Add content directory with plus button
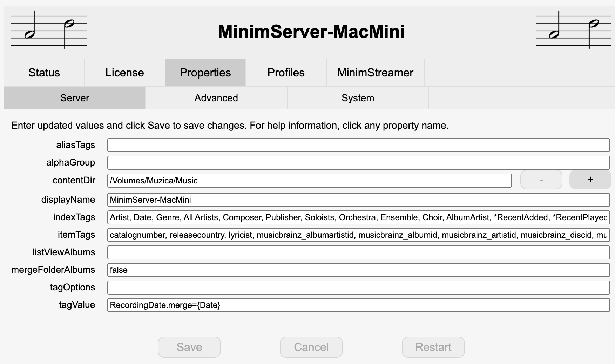The image size is (615, 364). pyautogui.click(x=590, y=180)
